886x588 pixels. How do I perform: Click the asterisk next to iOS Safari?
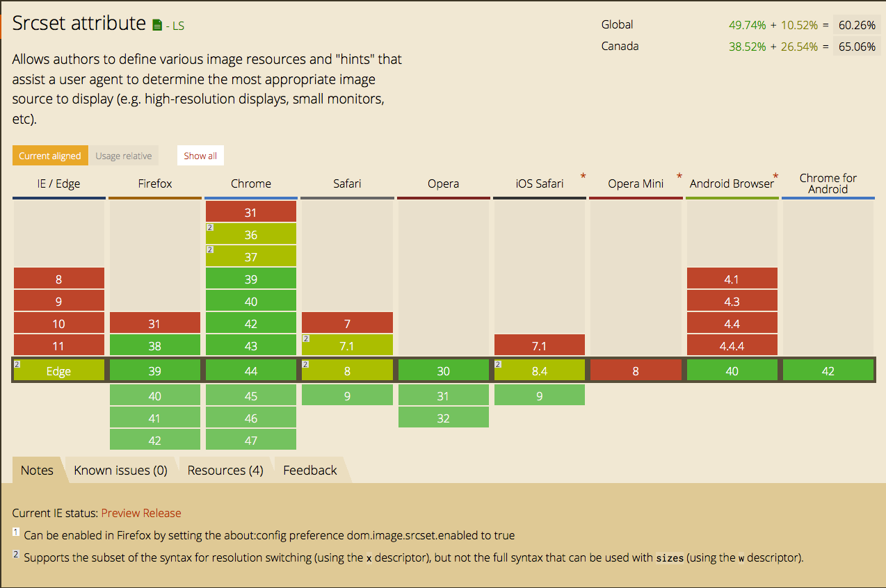point(583,177)
